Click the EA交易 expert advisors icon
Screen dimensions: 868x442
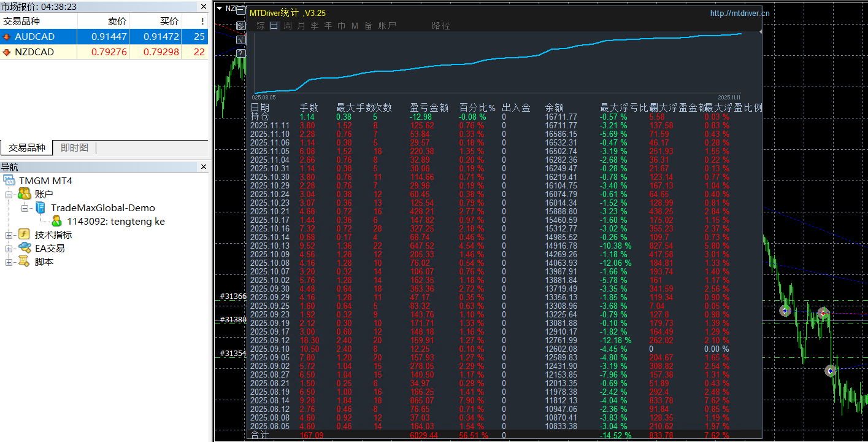point(25,248)
